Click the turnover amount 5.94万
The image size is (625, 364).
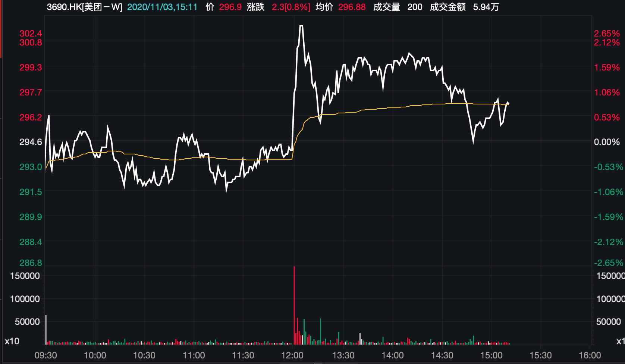(x=486, y=7)
